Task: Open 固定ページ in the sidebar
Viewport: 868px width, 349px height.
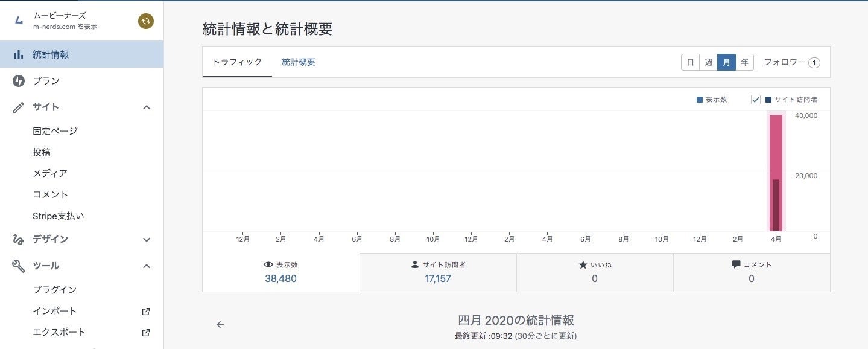Action: tap(55, 131)
